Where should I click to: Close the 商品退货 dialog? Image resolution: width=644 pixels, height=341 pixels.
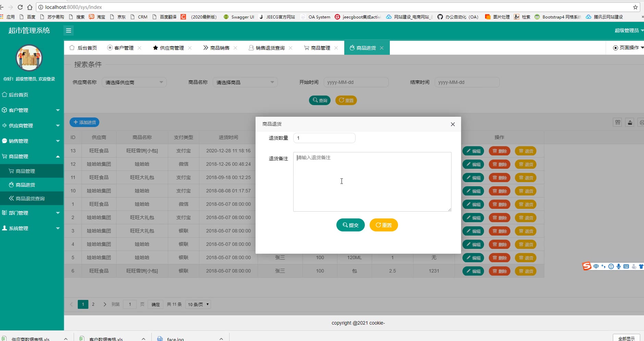453,124
